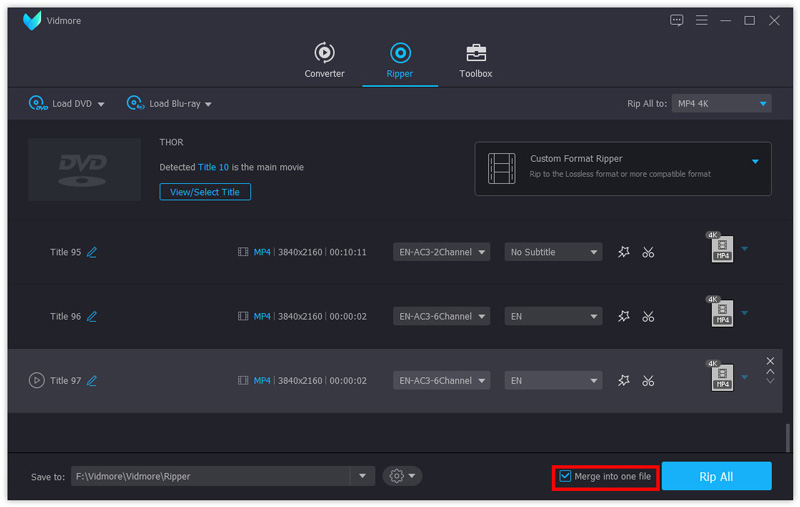This screenshot has width=800, height=507.
Task: Expand the Rip All to MP4 4K dropdown
Action: pyautogui.click(x=721, y=104)
